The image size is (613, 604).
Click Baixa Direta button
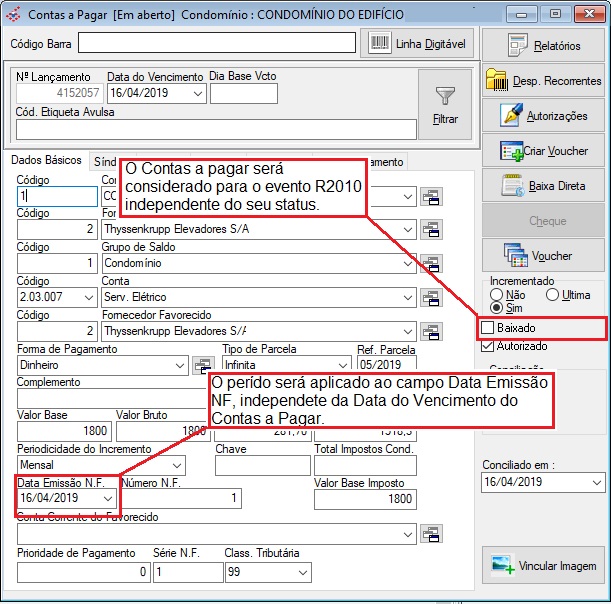pos(543,186)
